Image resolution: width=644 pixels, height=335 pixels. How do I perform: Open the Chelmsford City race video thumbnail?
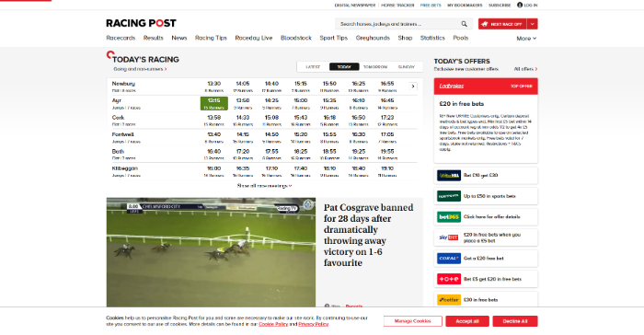(211, 252)
